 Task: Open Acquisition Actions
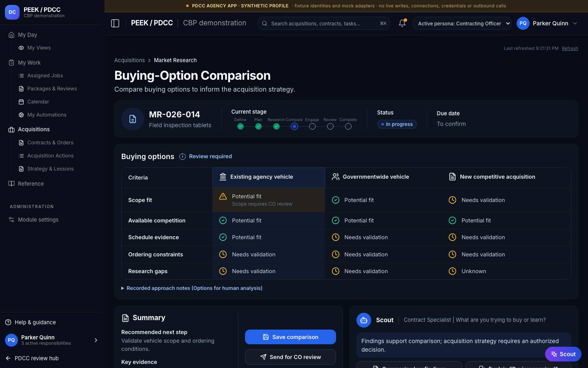(x=50, y=156)
